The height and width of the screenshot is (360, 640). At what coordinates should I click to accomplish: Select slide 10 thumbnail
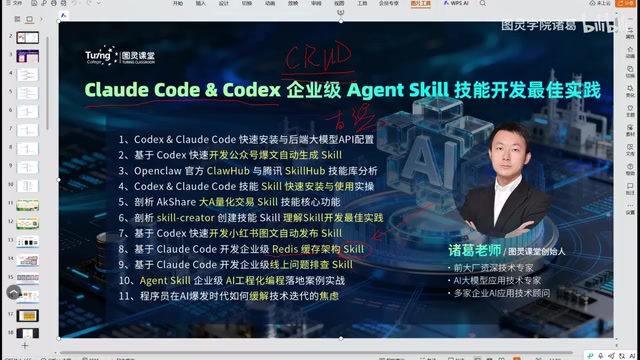28,186
